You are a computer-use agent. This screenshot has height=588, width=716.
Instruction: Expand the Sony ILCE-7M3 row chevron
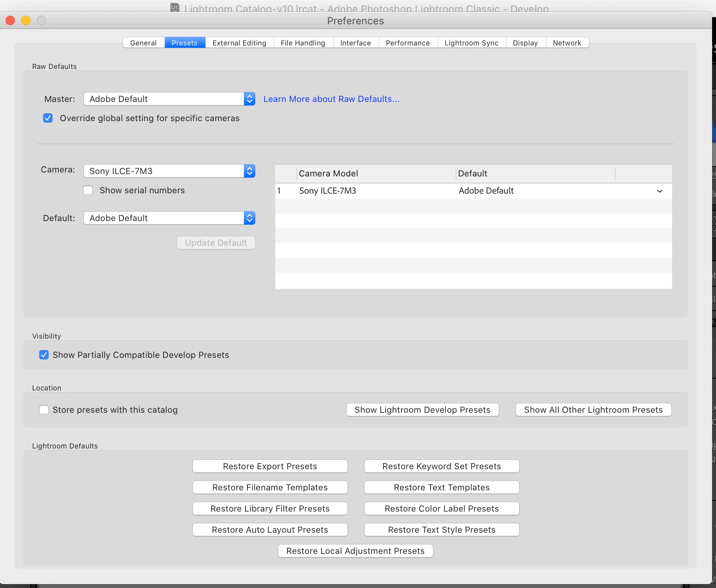tap(660, 191)
